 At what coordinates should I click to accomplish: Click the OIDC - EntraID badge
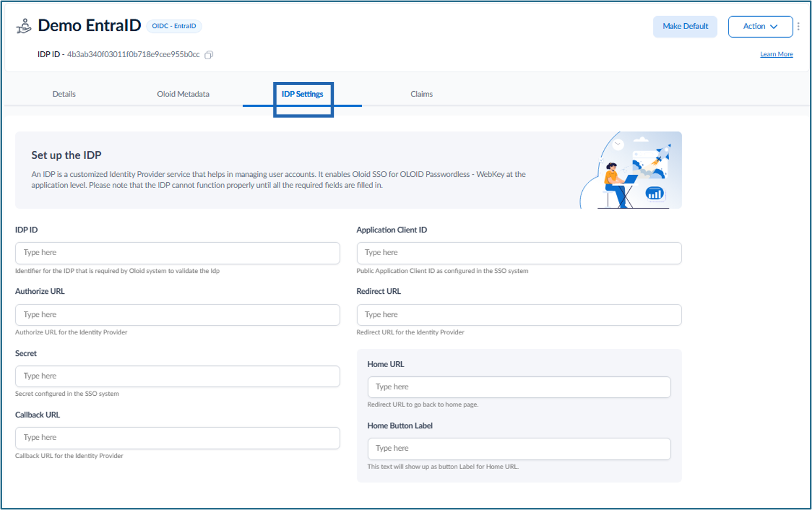(174, 26)
